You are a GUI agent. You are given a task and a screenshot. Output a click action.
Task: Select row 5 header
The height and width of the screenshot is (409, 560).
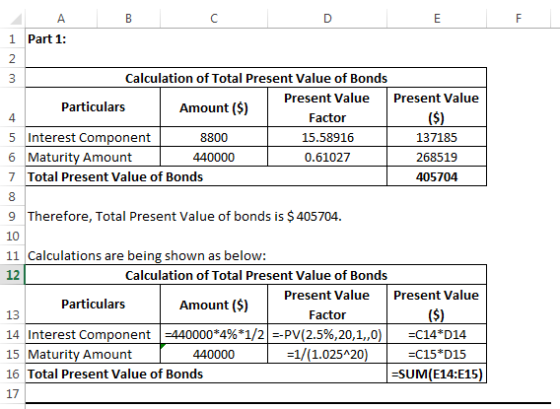(x=12, y=137)
